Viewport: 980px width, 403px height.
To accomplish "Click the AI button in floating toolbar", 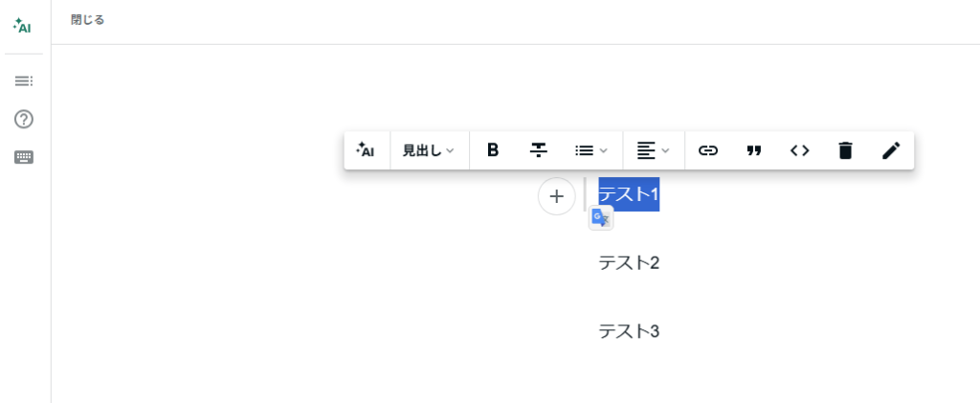I will (x=366, y=150).
